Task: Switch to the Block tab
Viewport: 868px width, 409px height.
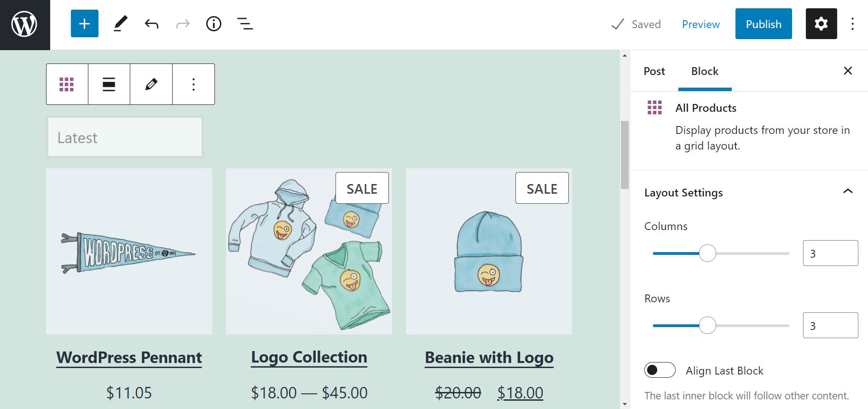Action: click(x=704, y=71)
